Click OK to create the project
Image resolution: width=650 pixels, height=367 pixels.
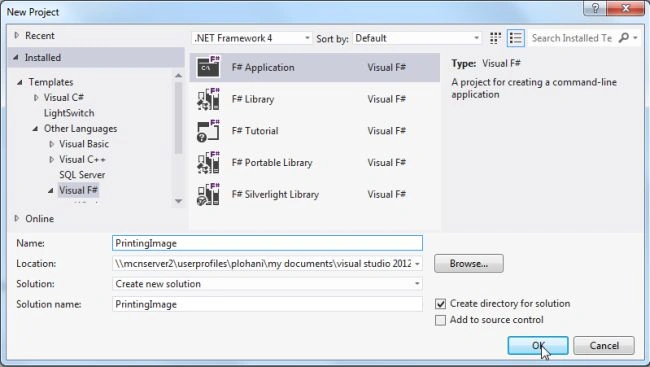(538, 345)
